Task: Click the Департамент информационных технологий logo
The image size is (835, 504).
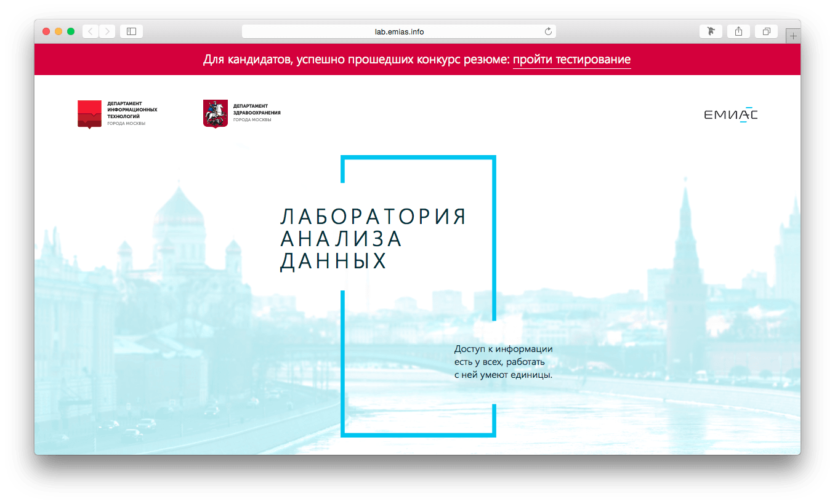Action: point(118,114)
